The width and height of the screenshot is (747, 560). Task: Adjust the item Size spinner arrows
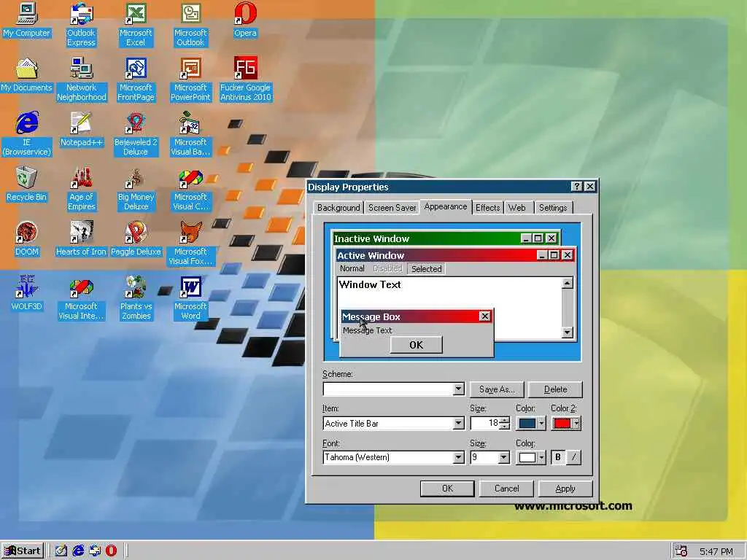coord(505,424)
